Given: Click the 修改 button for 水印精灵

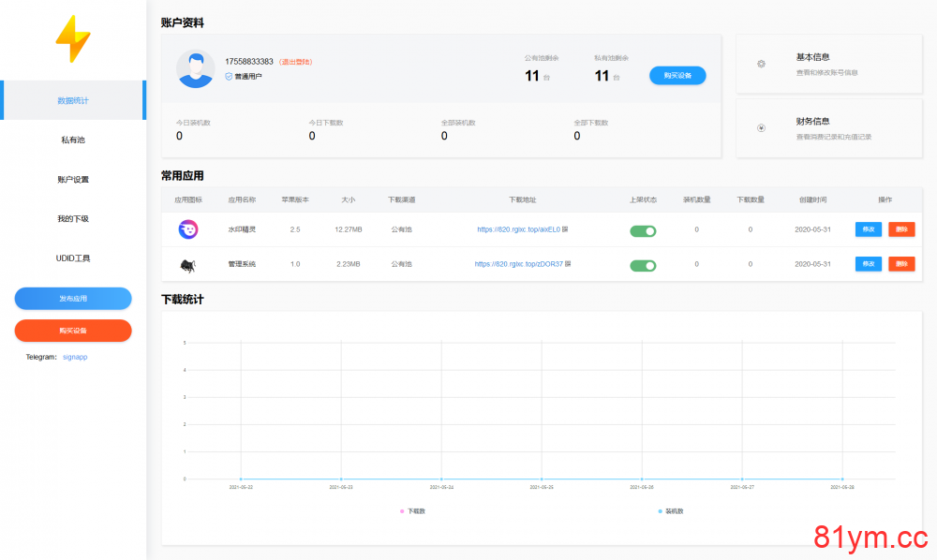Looking at the screenshot, I should point(868,229).
